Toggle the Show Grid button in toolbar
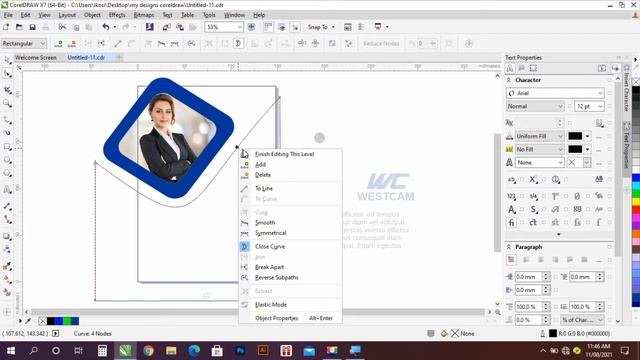Image resolution: width=640 pixels, height=360 pixels. [282, 27]
